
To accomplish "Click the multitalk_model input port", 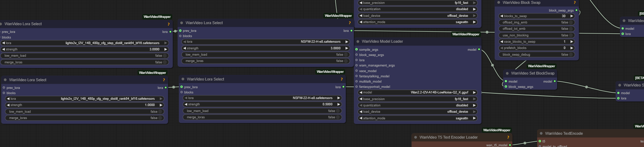I will click(x=357, y=81).
